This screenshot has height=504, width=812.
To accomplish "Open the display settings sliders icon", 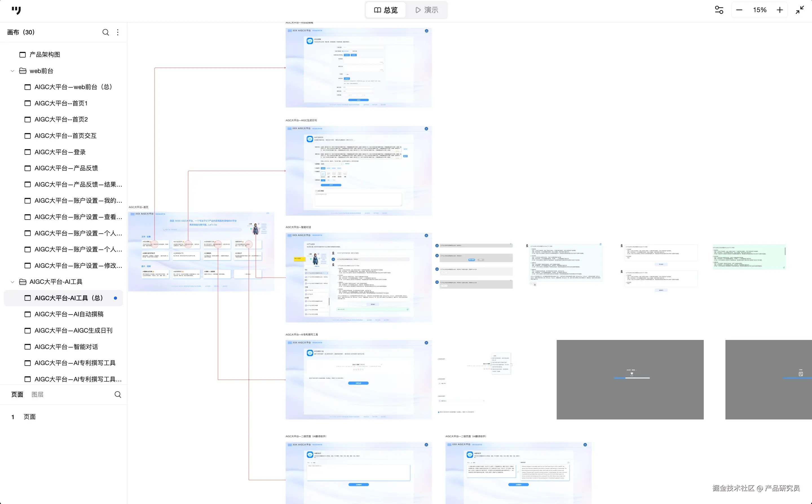I will [x=719, y=10].
